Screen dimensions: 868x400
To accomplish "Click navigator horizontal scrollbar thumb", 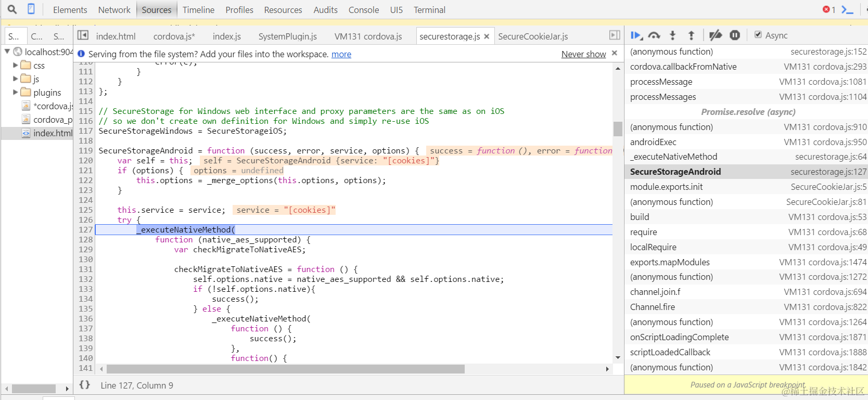I will click(x=33, y=389).
